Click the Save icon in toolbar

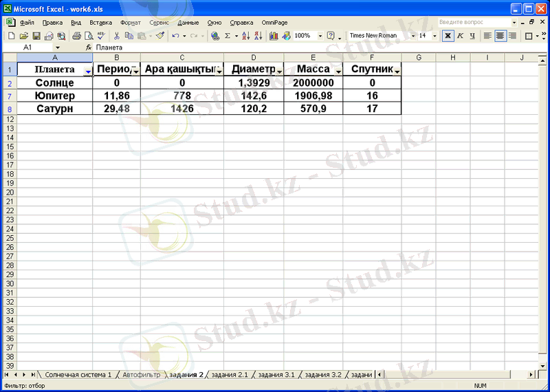click(37, 36)
